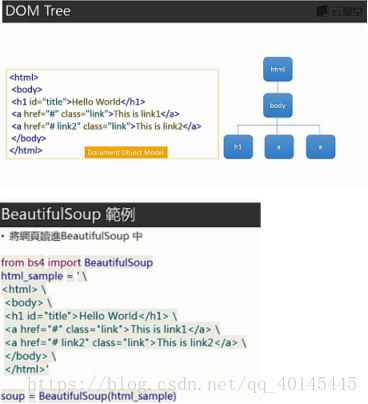This screenshot has width=368, height=404.
Task: Click the </body> \ line in the code sample
Action: (x=30, y=356)
